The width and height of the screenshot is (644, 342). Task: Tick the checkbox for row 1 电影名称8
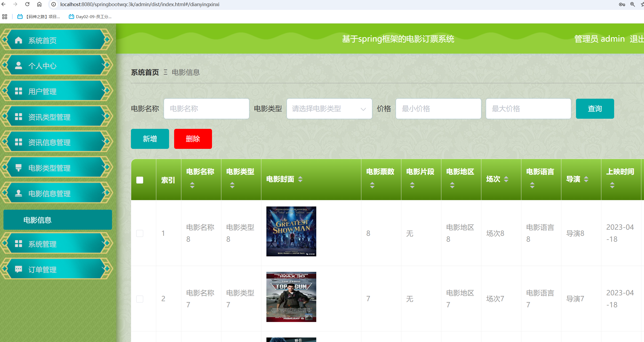pyautogui.click(x=140, y=233)
